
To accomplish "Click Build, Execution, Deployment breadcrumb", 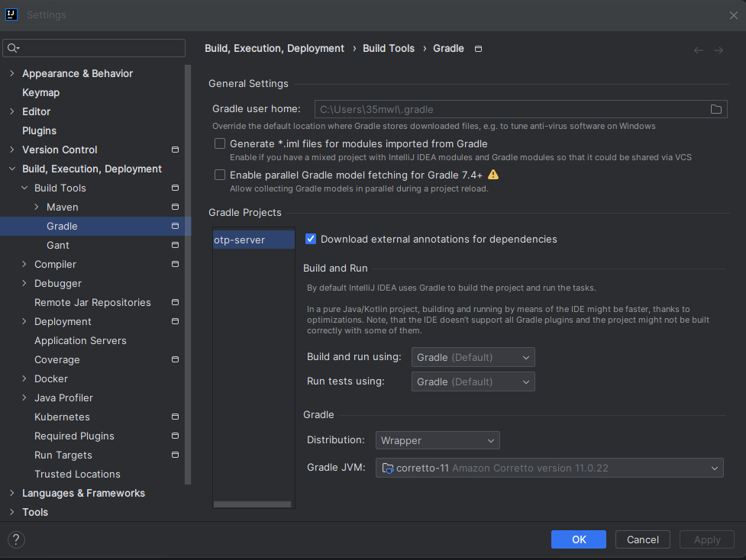I will click(275, 49).
